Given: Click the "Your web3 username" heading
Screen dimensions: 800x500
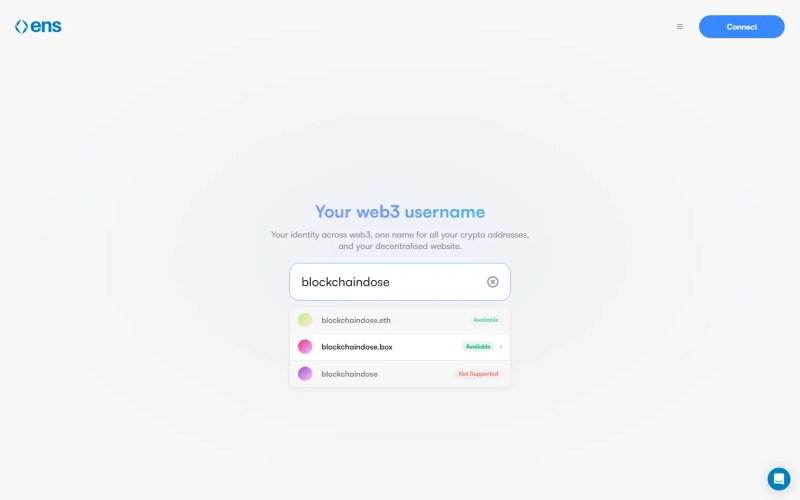Looking at the screenshot, I should [x=399, y=212].
